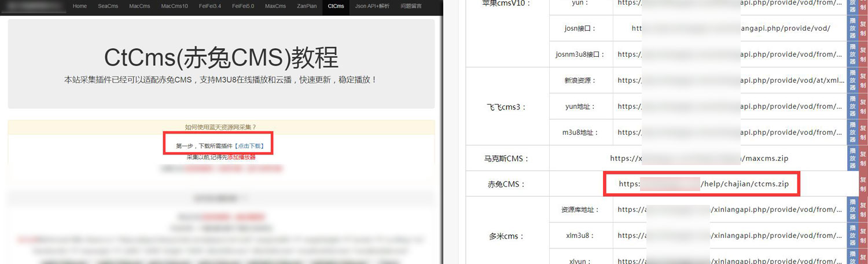
Task: Click the xlm3u8： cell label
Action: point(580,236)
